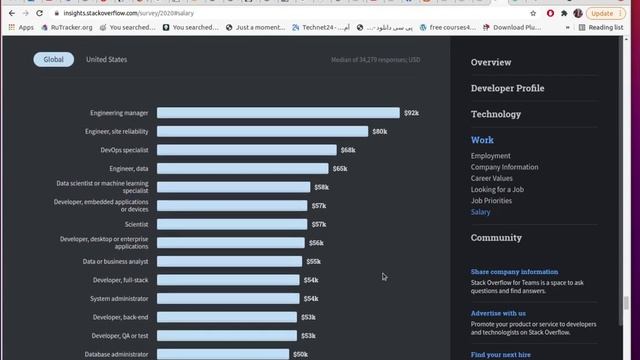Open the first 'You searched...' bookmark
Screen dimensions: 640x360
point(128,27)
